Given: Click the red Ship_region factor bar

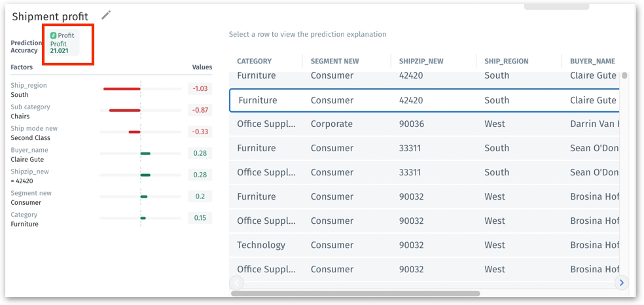Looking at the screenshot, I should click(x=122, y=88).
